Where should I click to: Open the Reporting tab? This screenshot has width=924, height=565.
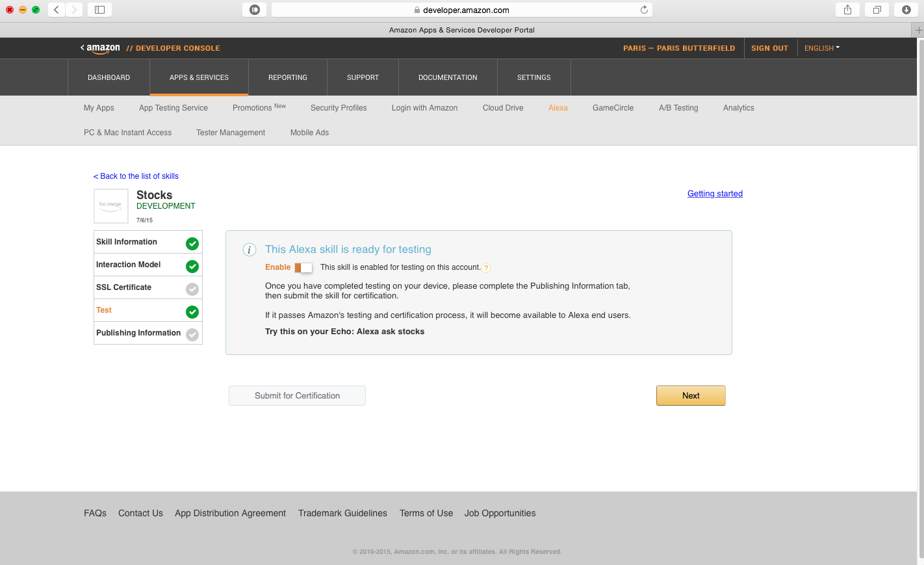288,77
